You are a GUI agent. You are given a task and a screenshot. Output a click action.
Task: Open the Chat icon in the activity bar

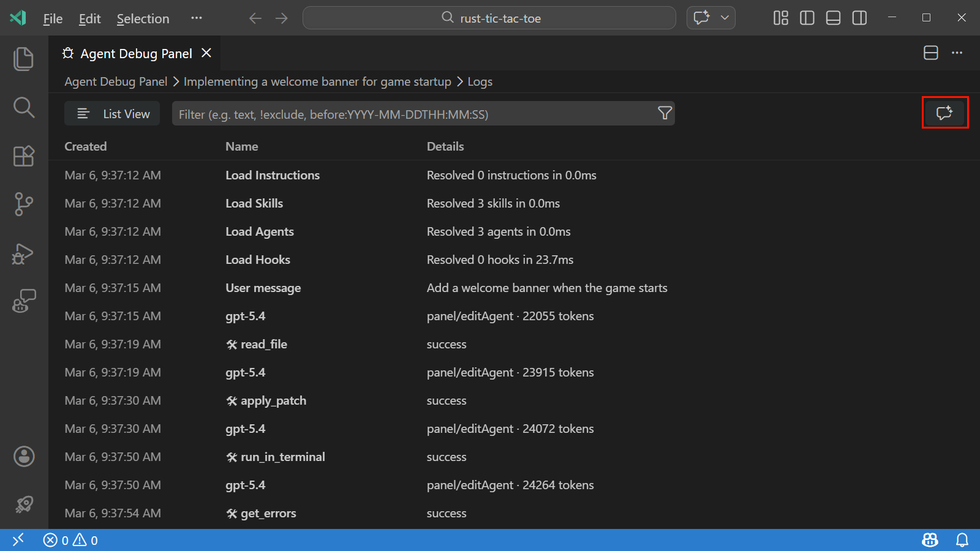point(23,301)
